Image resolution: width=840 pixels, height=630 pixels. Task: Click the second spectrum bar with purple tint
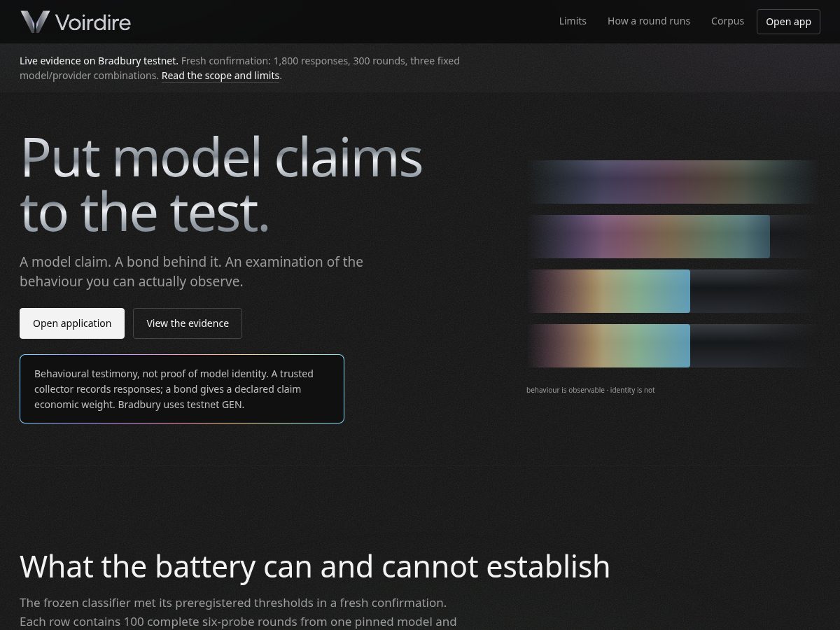649,237
